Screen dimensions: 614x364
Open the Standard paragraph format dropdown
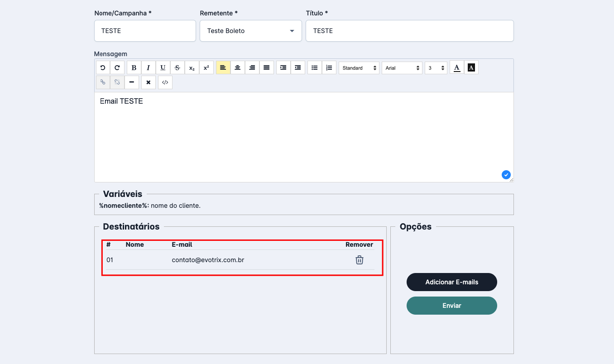coord(359,68)
